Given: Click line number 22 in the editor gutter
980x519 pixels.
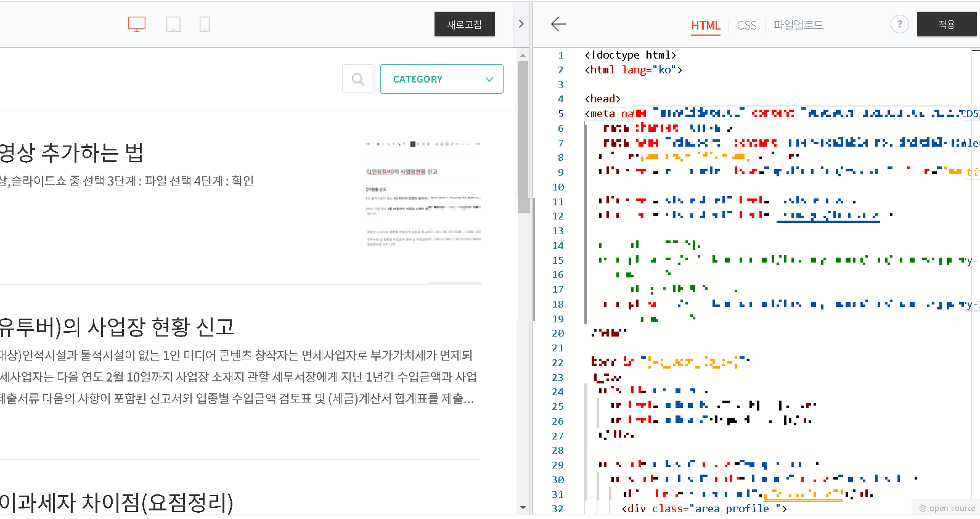Looking at the screenshot, I should [558, 362].
